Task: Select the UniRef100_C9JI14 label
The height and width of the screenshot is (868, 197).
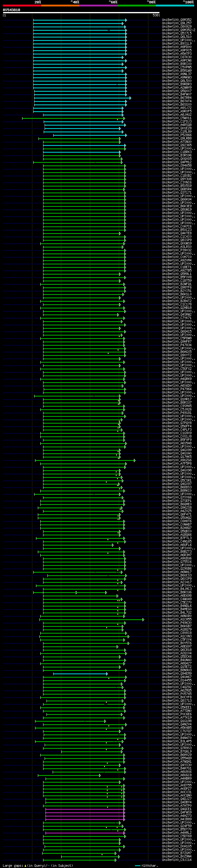Action: click(177, 860)
